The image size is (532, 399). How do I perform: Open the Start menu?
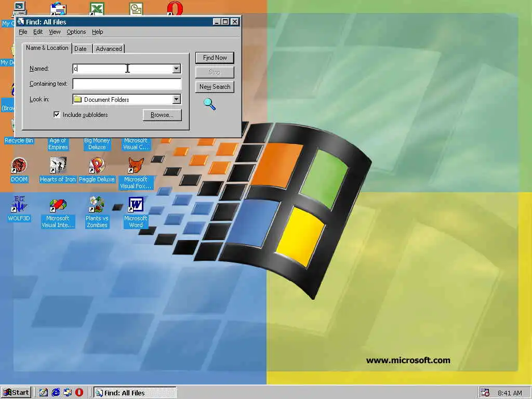[x=16, y=393]
